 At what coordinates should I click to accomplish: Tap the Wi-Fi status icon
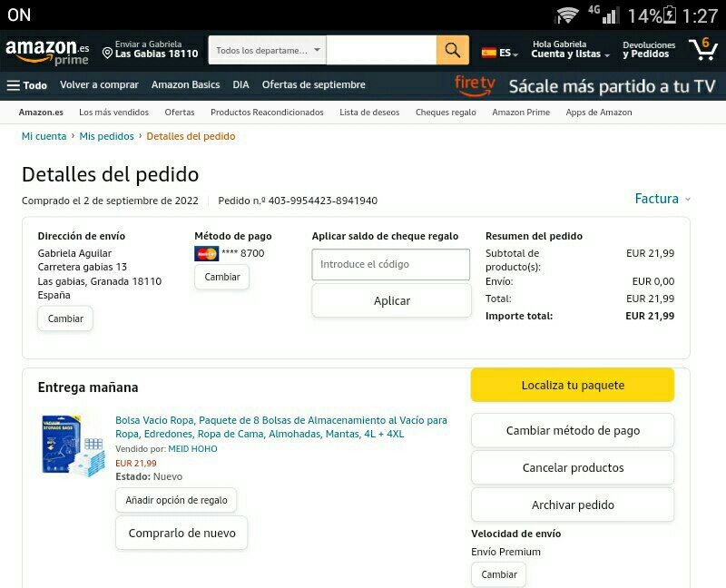(x=566, y=15)
